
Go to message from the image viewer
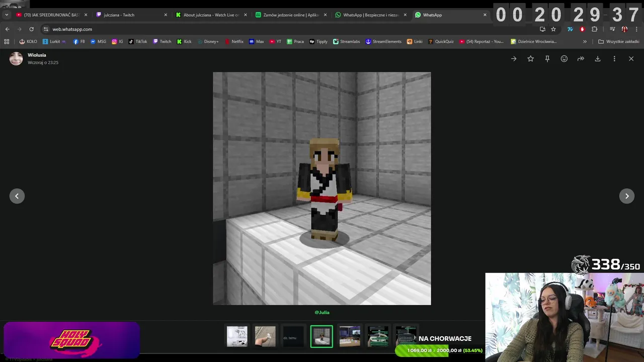pos(514,59)
